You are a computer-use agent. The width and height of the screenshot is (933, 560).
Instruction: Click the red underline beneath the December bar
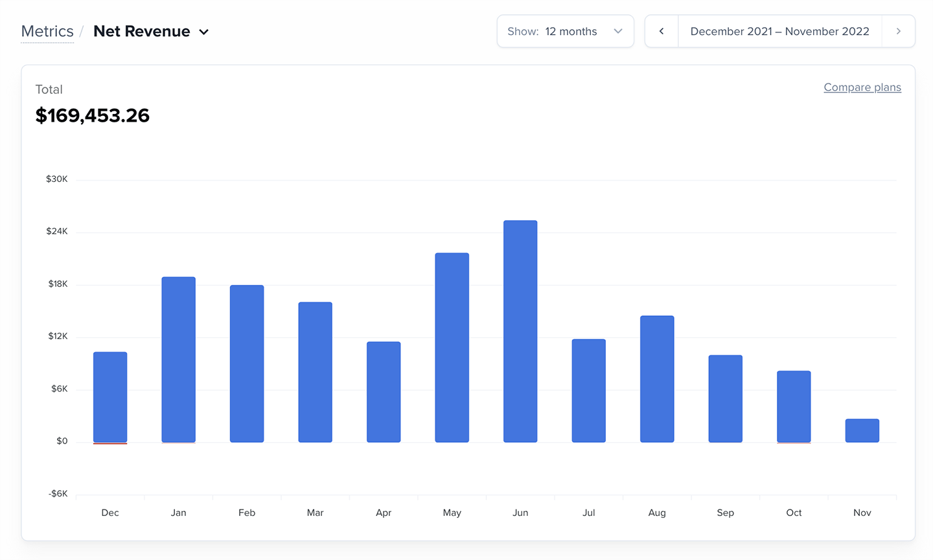click(110, 443)
